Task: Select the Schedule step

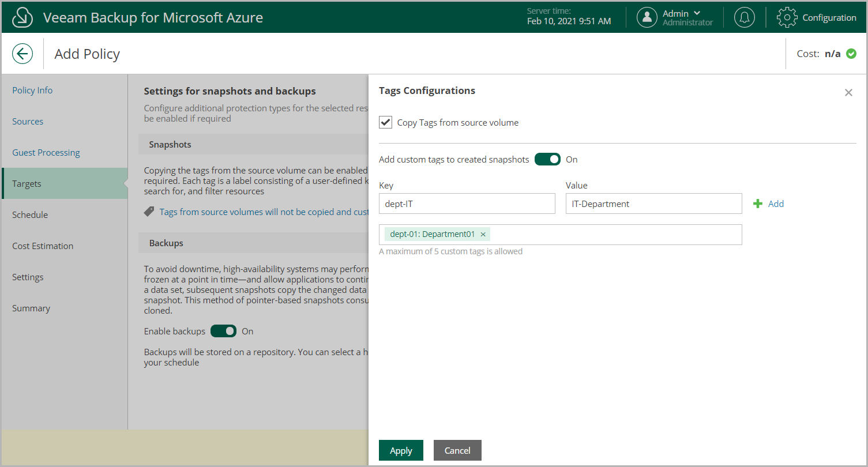Action: click(30, 214)
